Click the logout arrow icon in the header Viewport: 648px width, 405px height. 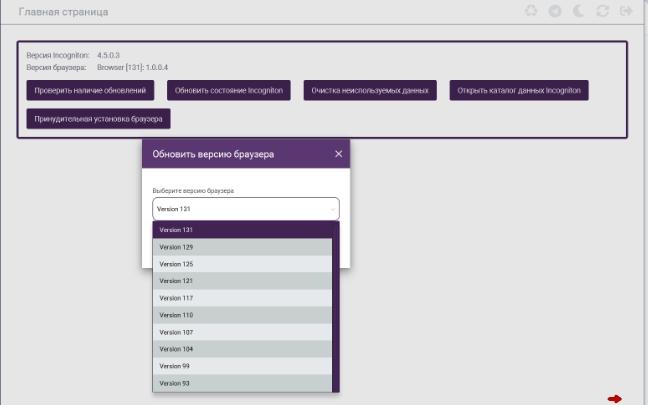[x=626, y=11]
